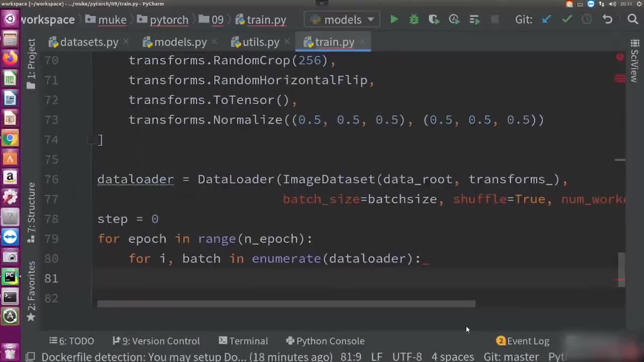Click the red error indicator in editor gutter

coord(620,57)
